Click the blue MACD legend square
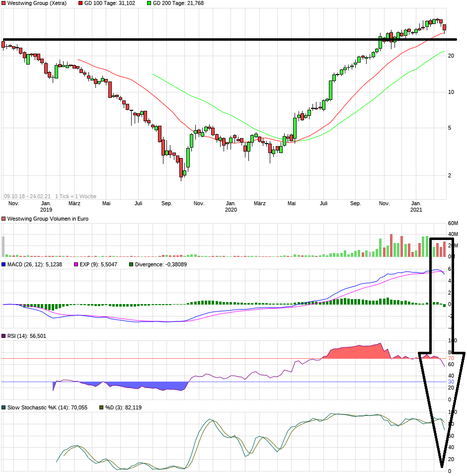This screenshot has width=467, height=476. pos(4,265)
